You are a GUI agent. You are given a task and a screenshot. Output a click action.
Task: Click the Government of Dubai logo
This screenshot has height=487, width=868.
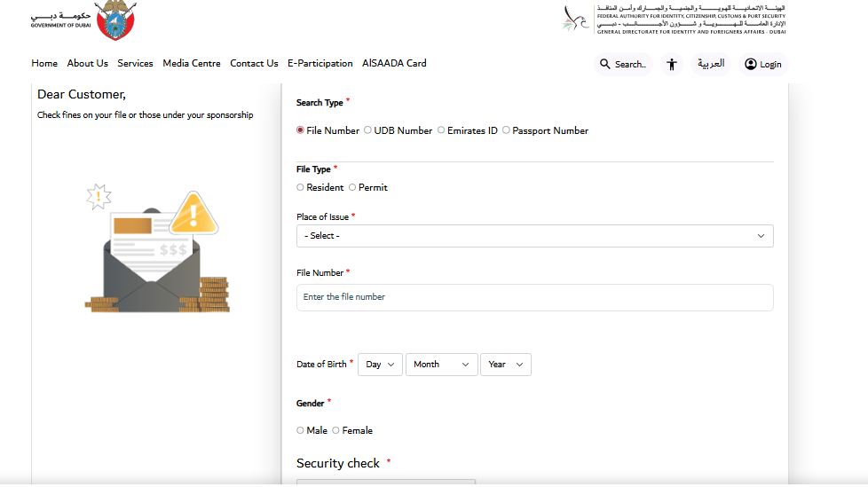coord(83,20)
